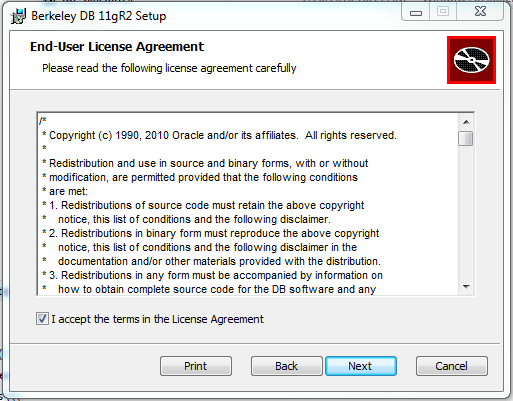513x401 pixels.
Task: Click the End-User License Agreement heading
Action: 117,47
